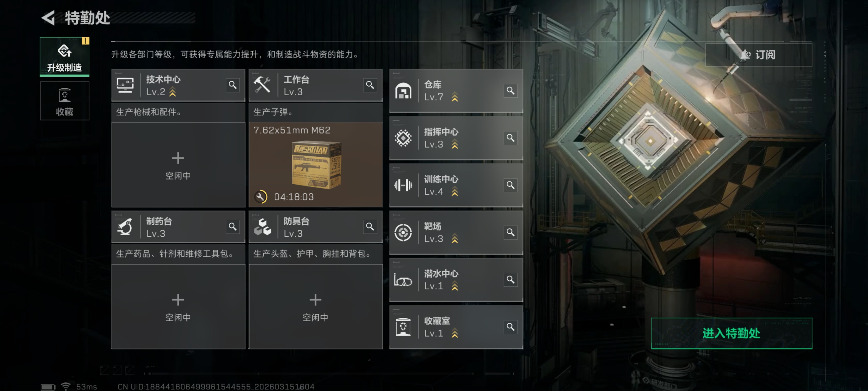Open 训练中心 magnifier icon
Screen dimensions: 868x391
tap(510, 185)
